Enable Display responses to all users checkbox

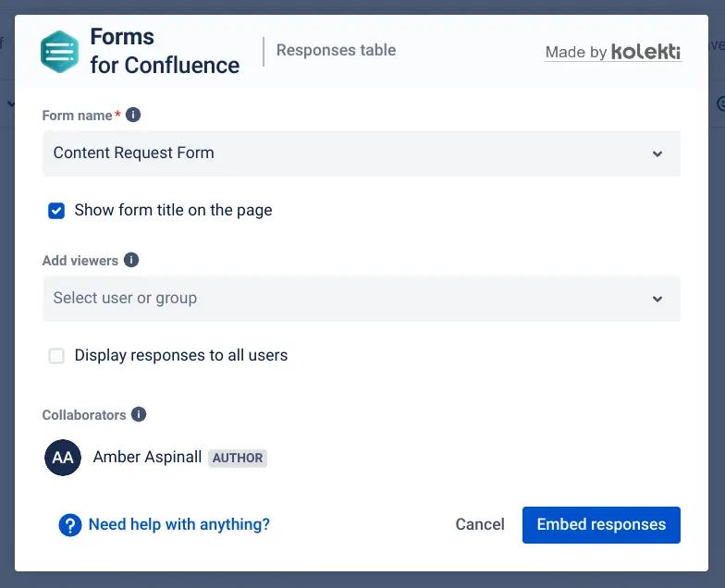56,356
